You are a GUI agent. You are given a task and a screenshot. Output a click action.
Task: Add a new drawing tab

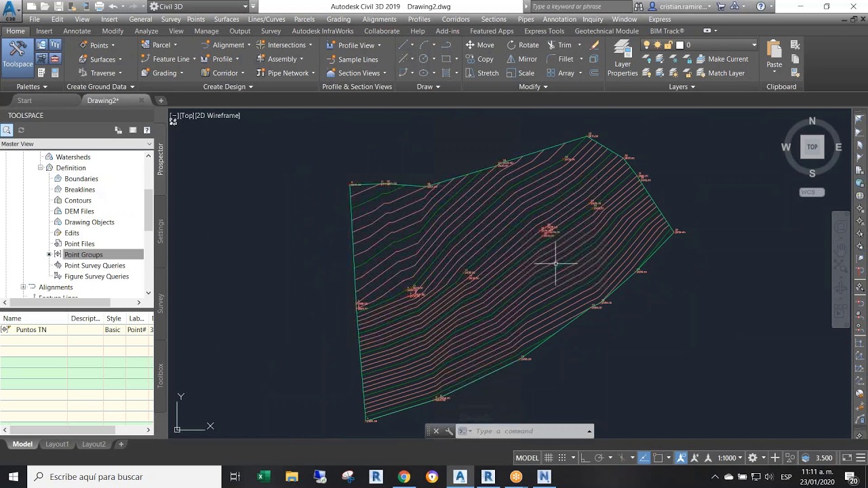[x=161, y=100]
